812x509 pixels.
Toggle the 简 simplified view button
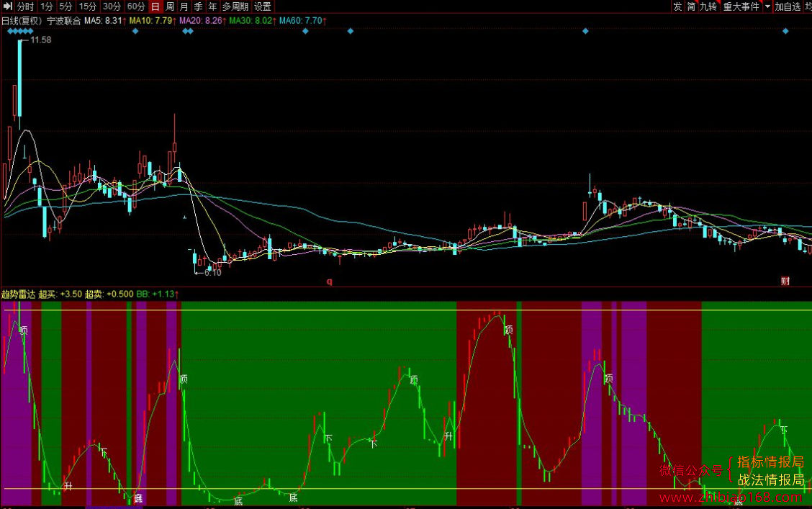coord(691,6)
